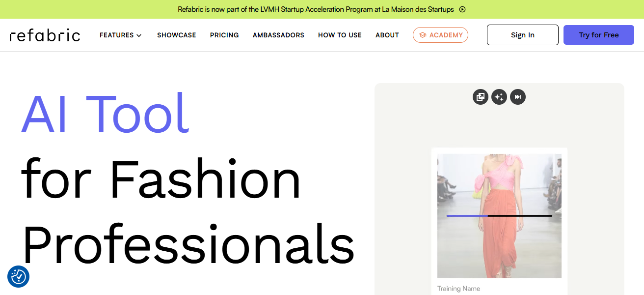
Task: Click the refabric logo
Action: (x=45, y=35)
